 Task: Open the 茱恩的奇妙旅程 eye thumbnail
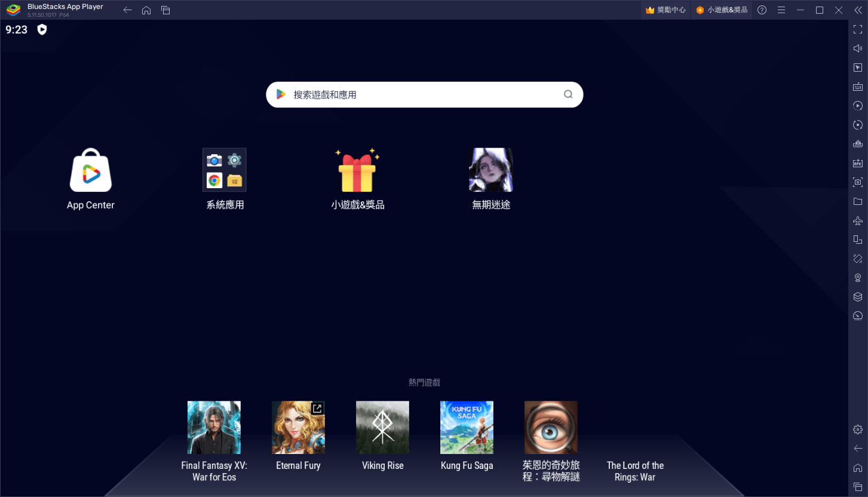click(x=551, y=427)
